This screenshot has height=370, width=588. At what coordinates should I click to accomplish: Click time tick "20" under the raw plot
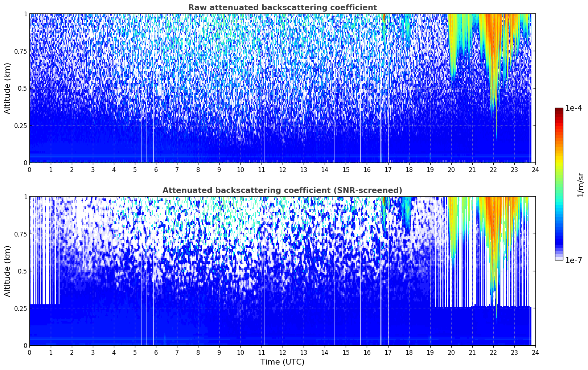(x=451, y=169)
